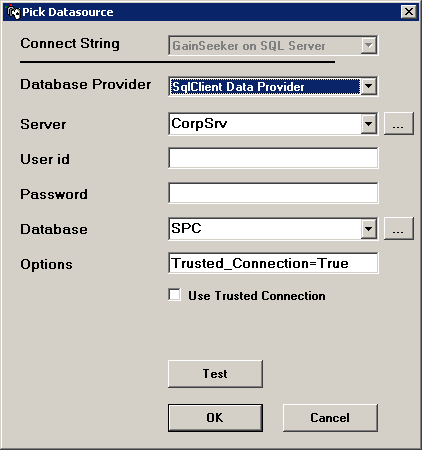Screen dimensions: 422x450
Task: Test the datasource connection
Action: (x=215, y=374)
